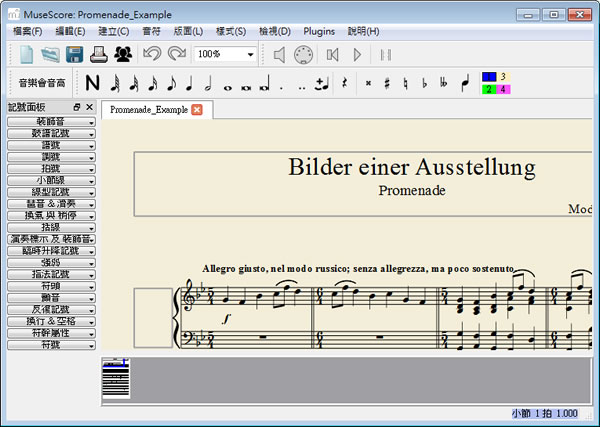Expand the 裝飾音 palette

51,120
